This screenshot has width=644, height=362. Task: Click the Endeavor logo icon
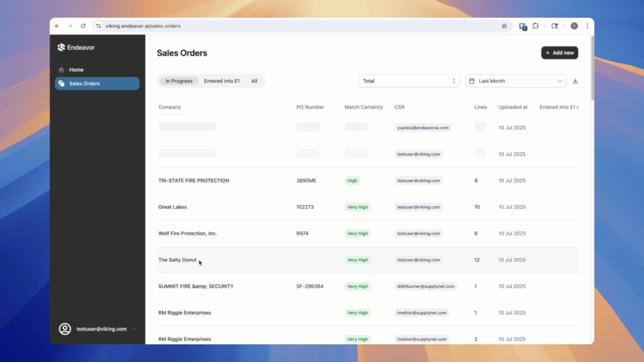tap(61, 47)
